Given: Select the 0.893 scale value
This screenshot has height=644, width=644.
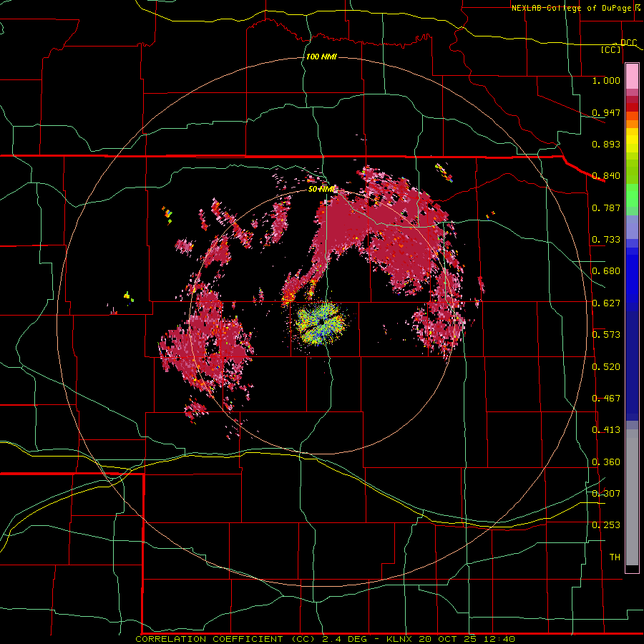Looking at the screenshot, I should pyautogui.click(x=606, y=144).
